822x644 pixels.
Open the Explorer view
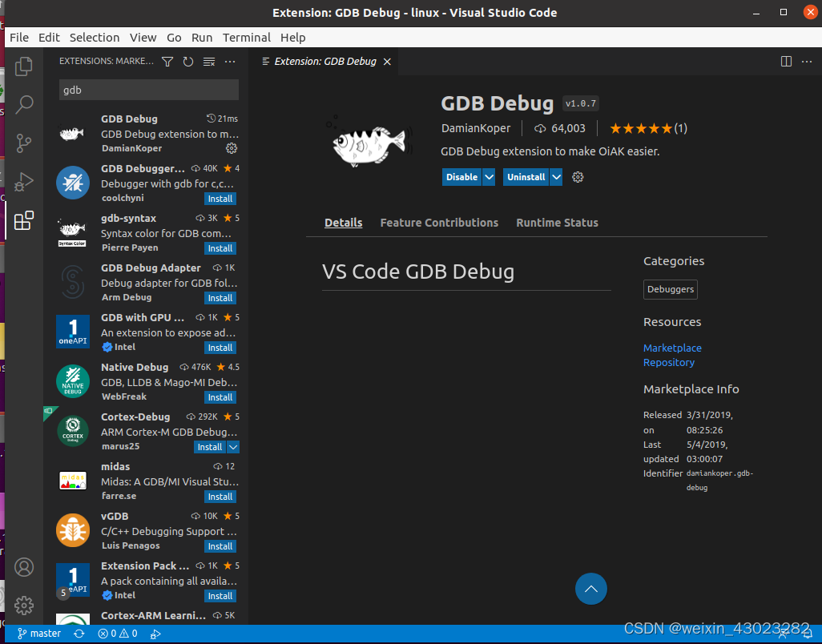(24, 66)
